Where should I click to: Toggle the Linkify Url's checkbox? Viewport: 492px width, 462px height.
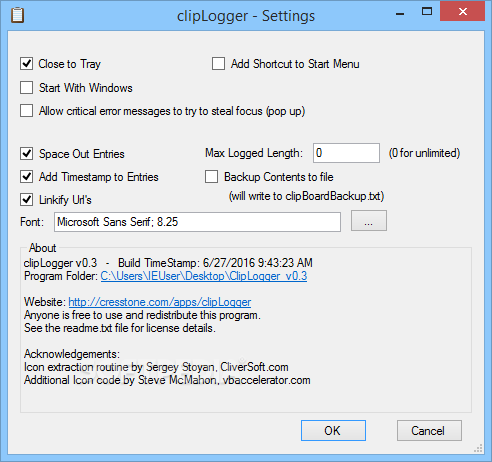click(26, 200)
